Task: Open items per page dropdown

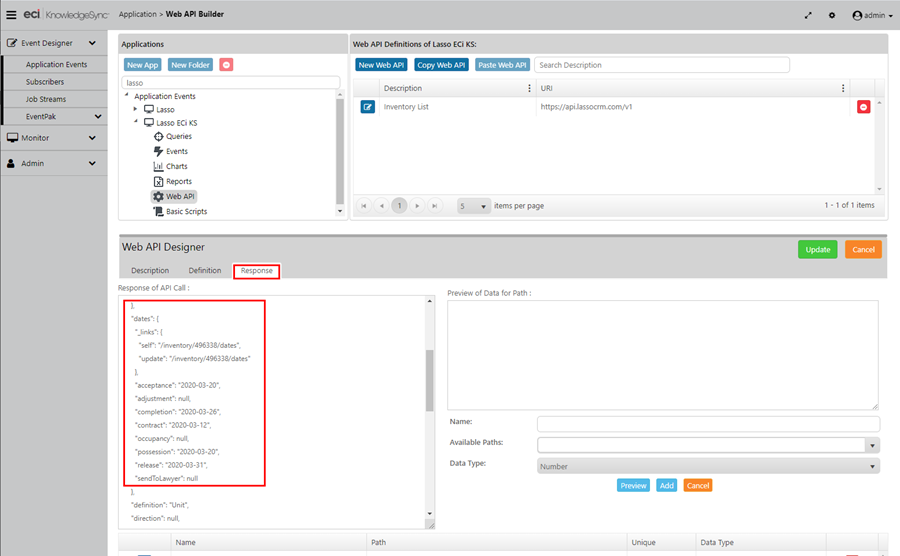Action: click(474, 206)
